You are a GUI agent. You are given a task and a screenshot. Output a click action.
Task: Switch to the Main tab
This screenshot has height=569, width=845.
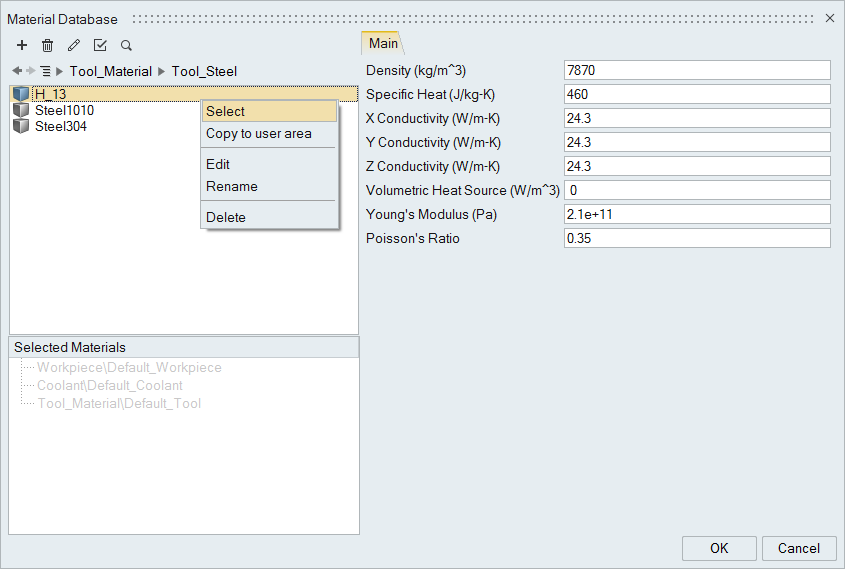(x=383, y=43)
